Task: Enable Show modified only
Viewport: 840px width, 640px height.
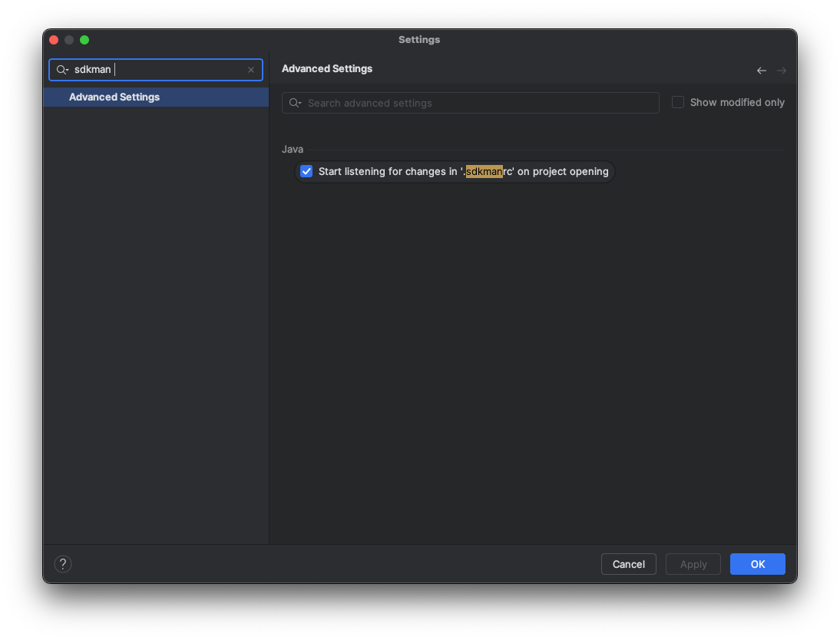Action: [x=678, y=101]
